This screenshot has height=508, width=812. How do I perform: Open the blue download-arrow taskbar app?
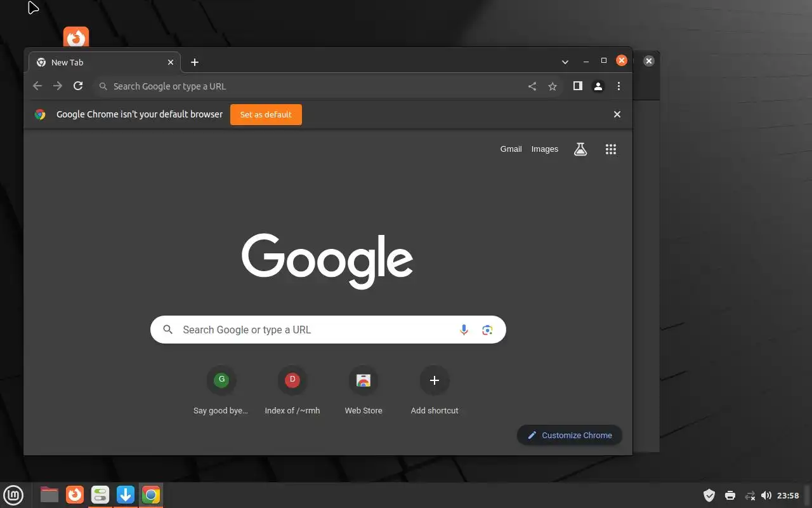point(126,495)
